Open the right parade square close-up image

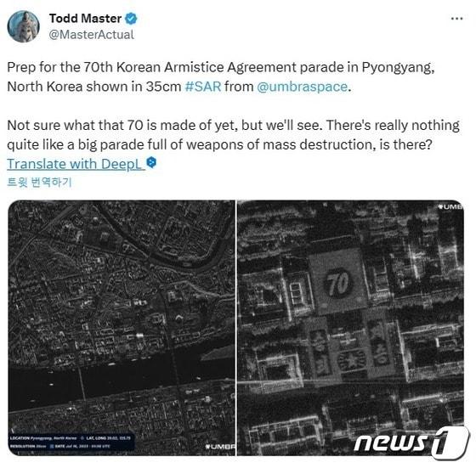350,328
